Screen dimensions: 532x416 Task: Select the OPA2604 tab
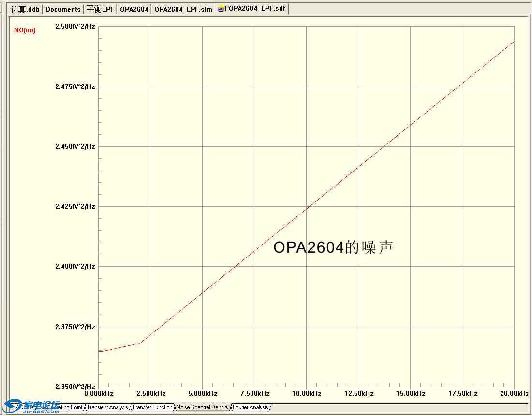pyautogui.click(x=134, y=8)
